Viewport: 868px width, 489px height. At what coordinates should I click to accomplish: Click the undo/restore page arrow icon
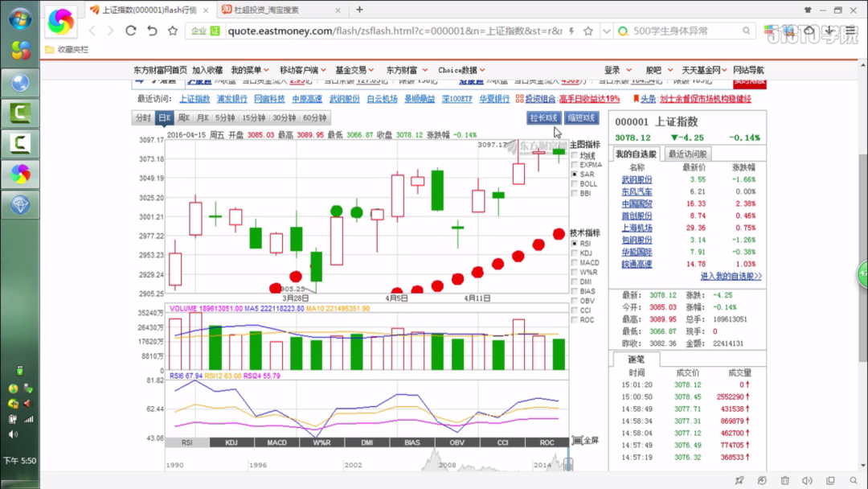[x=152, y=31]
